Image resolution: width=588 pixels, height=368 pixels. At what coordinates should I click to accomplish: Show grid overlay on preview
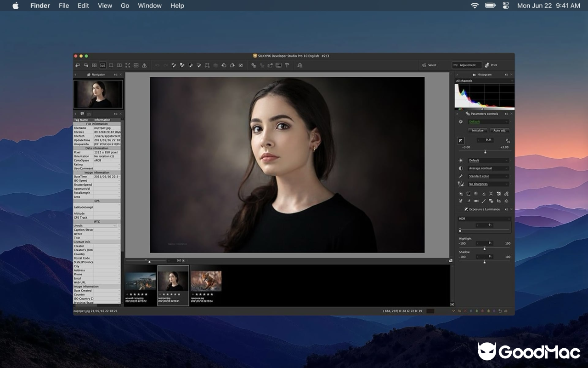[136, 65]
